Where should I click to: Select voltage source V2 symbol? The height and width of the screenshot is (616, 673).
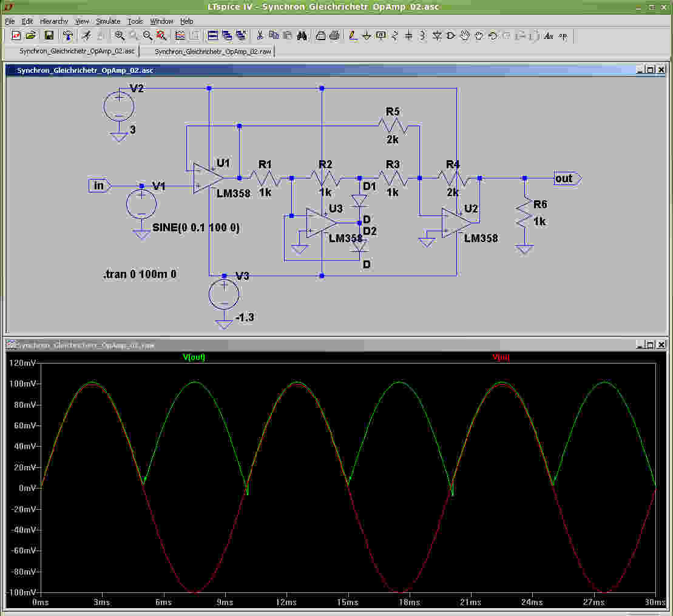click(x=119, y=107)
